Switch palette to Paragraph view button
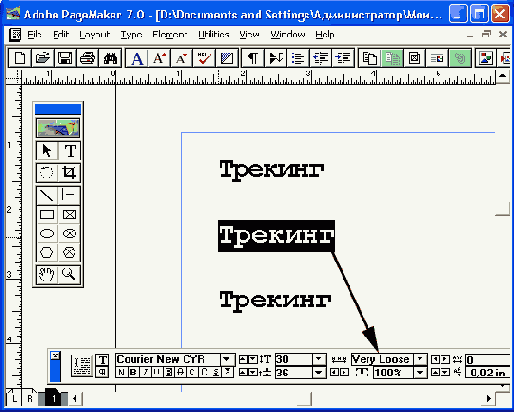The width and height of the screenshot is (514, 412). coord(102,372)
